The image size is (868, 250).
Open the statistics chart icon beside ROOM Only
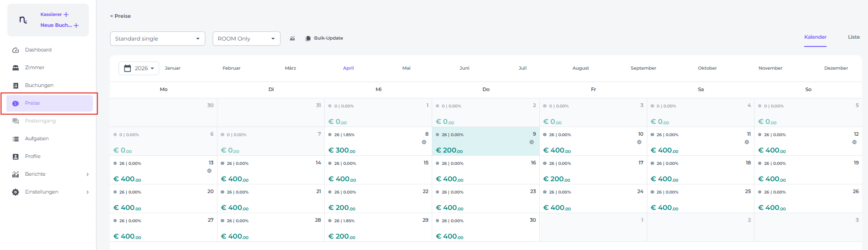pos(292,39)
